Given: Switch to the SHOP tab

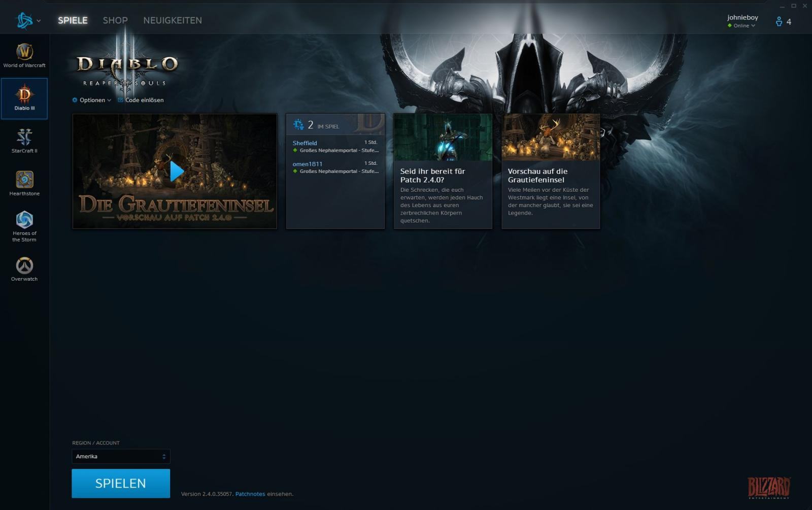Looking at the screenshot, I should 115,20.
